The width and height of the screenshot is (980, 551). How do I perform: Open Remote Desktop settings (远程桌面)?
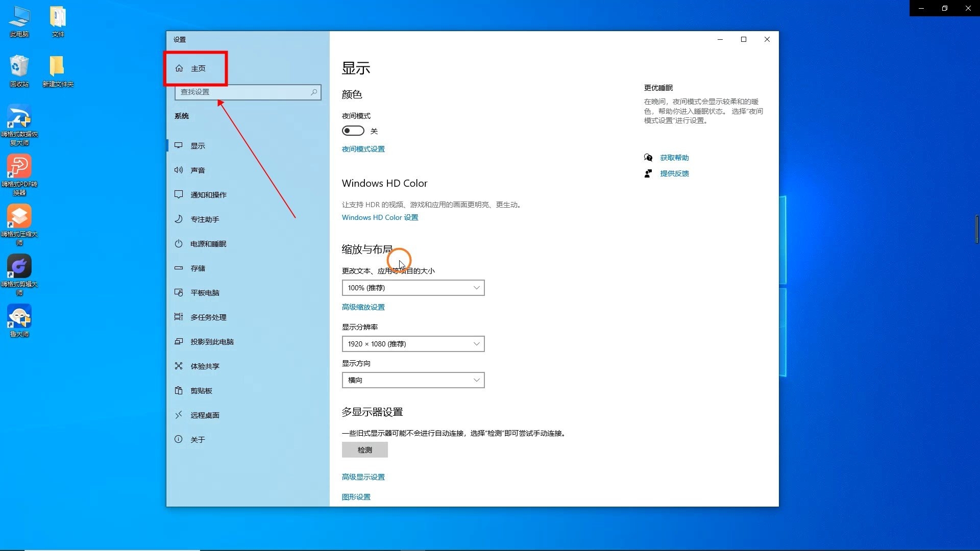tap(205, 415)
